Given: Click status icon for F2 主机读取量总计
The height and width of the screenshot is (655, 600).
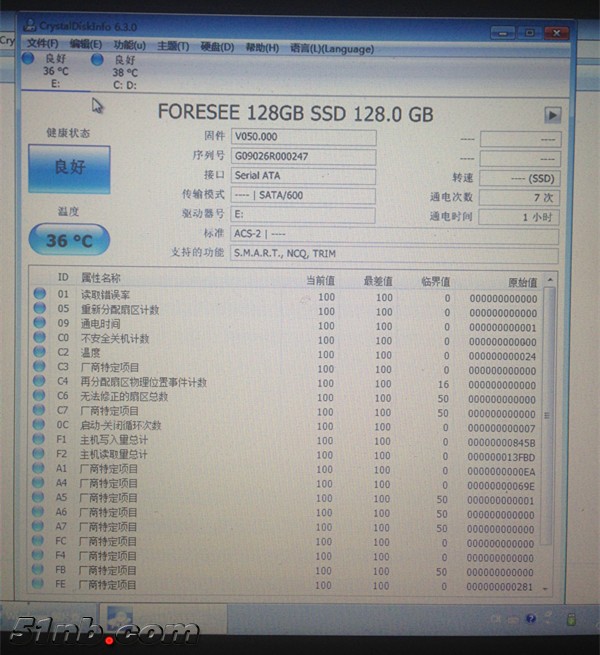Looking at the screenshot, I should coord(38,453).
